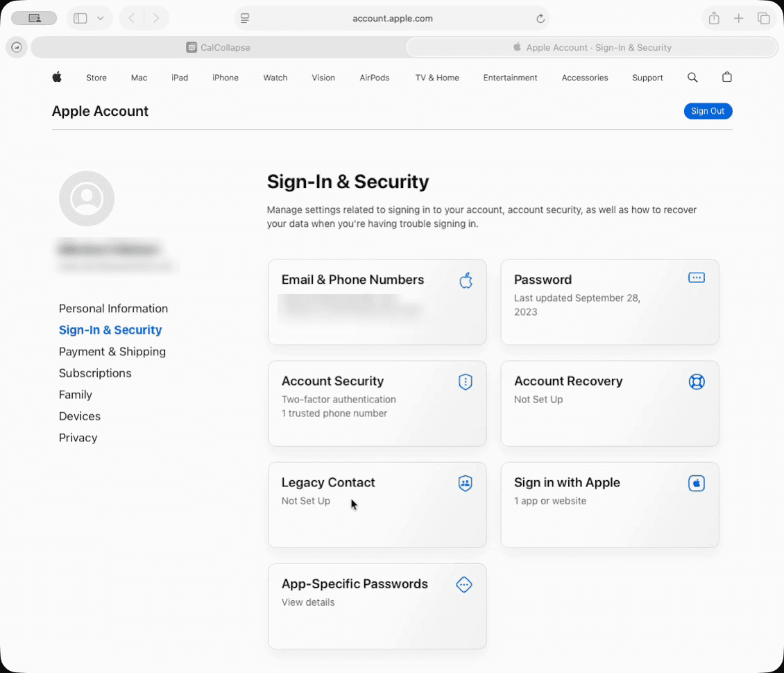
Task: Click the account.apple.com address field
Action: [x=393, y=19]
